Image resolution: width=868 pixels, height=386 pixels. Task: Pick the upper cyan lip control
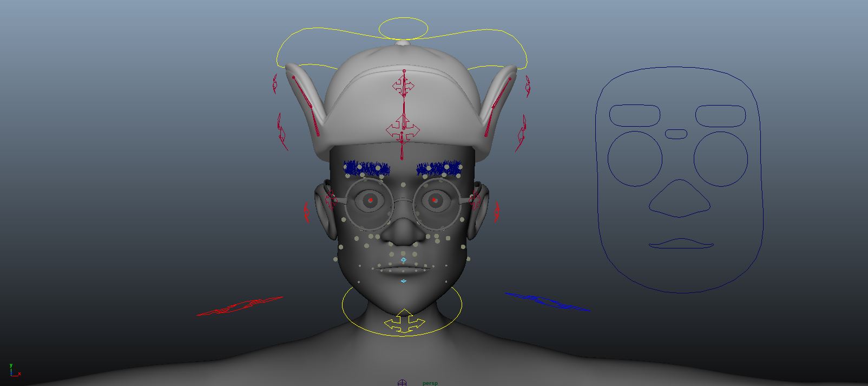(x=404, y=260)
